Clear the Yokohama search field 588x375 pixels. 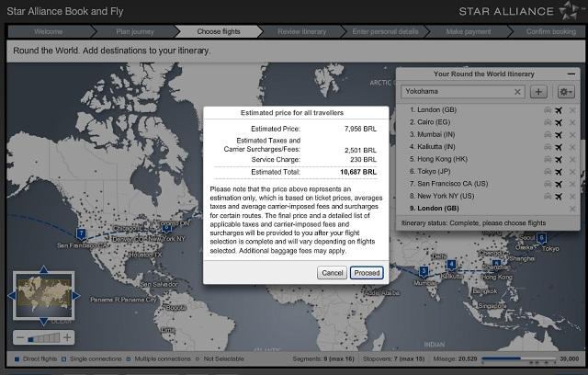click(x=517, y=92)
